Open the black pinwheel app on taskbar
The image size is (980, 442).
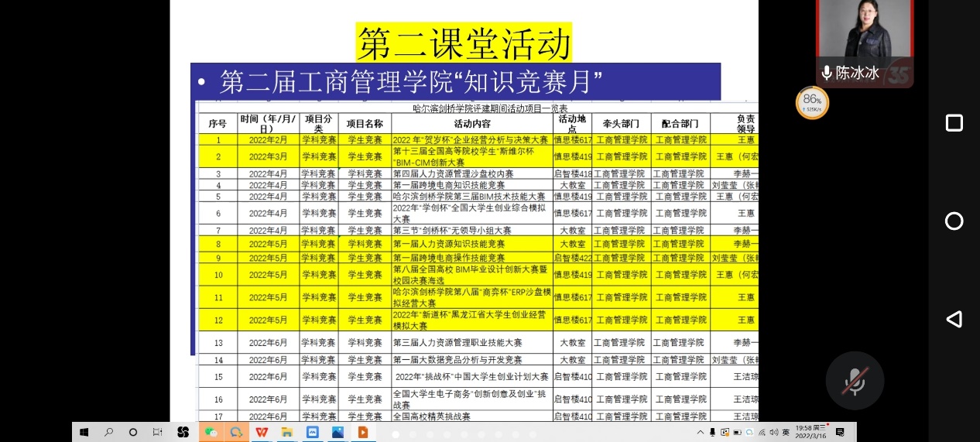point(183,432)
